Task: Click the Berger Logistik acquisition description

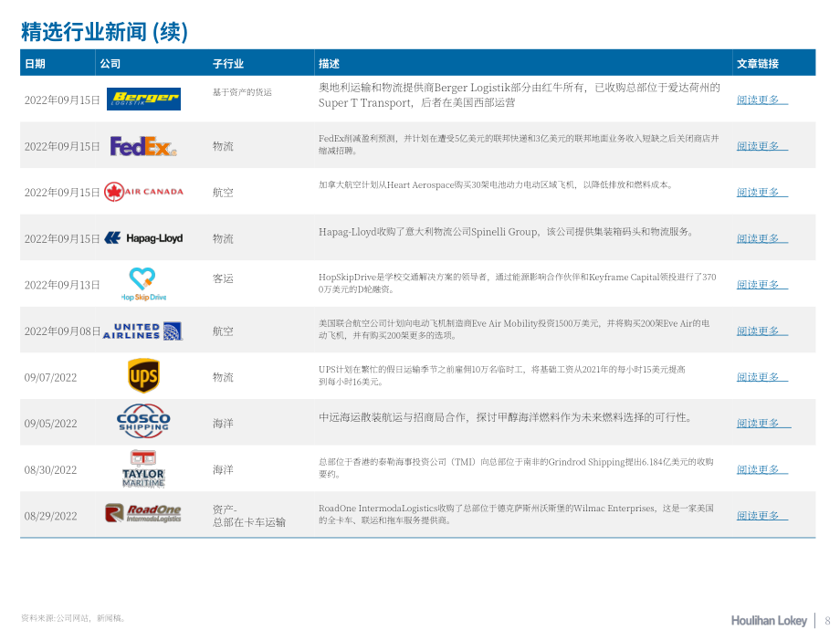Action: click(520, 95)
